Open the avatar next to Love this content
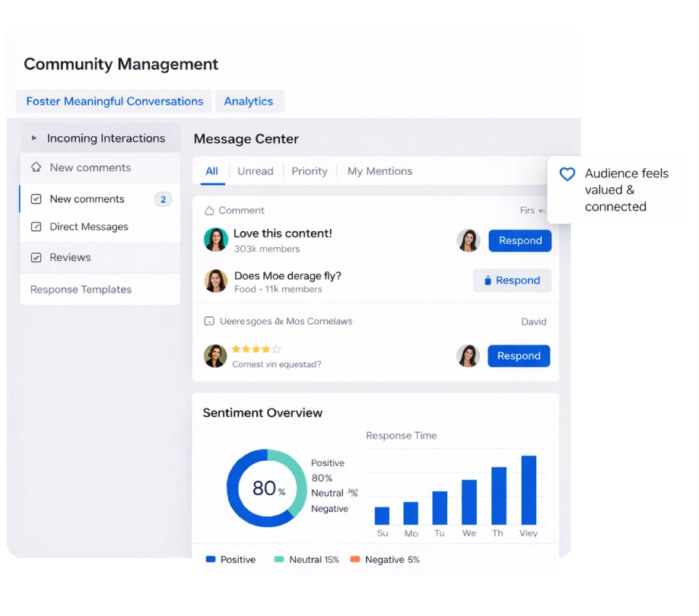Viewport: 699px width, 616px height. [x=216, y=240]
